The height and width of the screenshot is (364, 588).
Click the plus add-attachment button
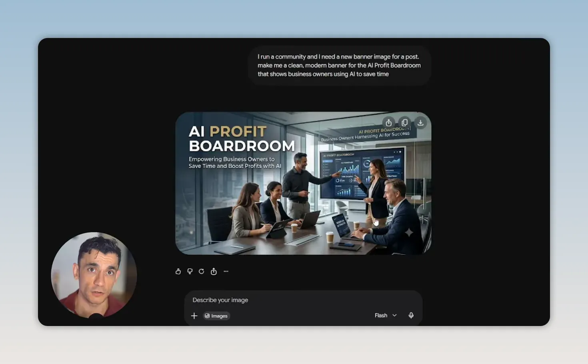pos(194,316)
